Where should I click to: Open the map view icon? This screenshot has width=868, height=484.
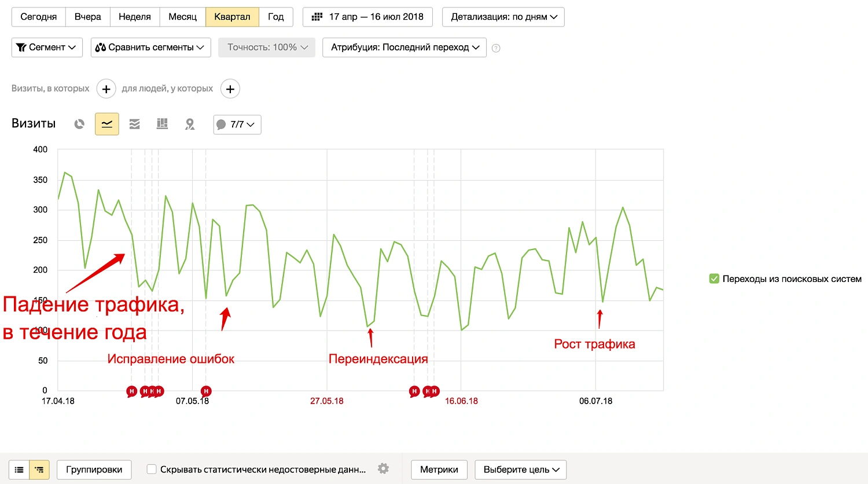coord(190,124)
